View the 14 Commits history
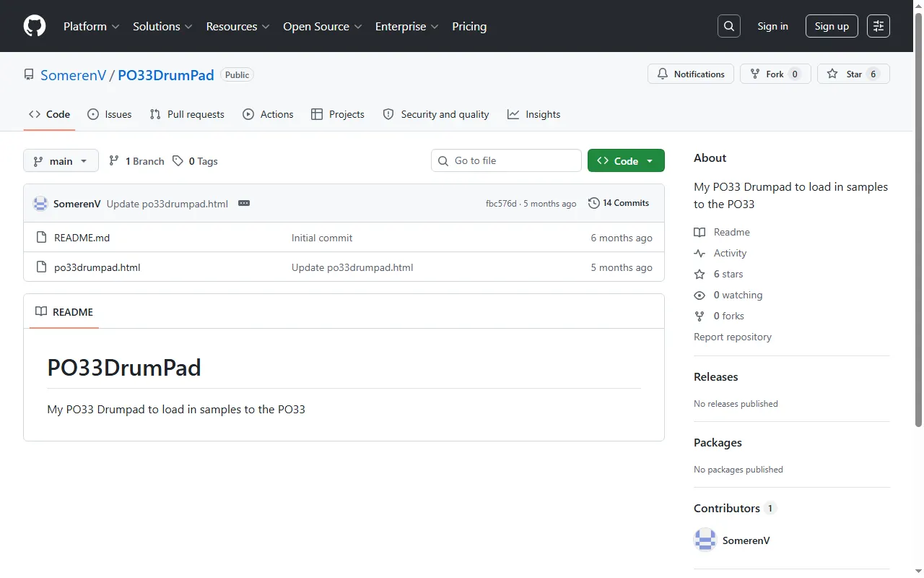 619,203
